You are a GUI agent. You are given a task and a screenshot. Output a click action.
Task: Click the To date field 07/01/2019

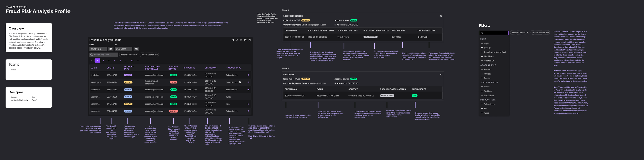point(124,49)
